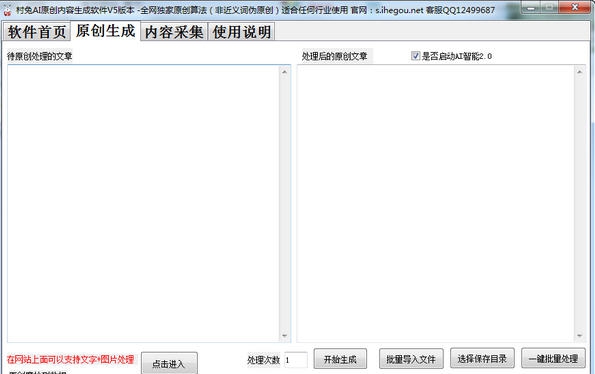The width and height of the screenshot is (595, 374).
Task: Open the 内容采集 tab
Action: (x=174, y=31)
